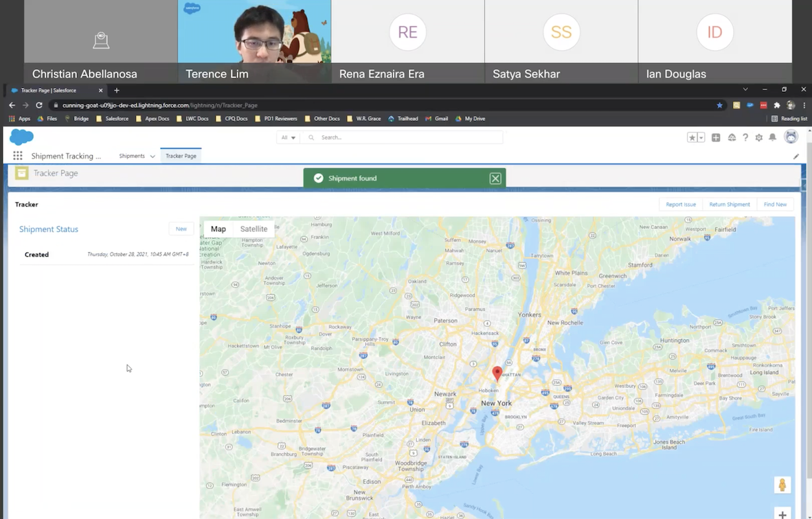Viewport: 812px width, 519px height.
Task: Select the Map view button
Action: click(x=218, y=229)
